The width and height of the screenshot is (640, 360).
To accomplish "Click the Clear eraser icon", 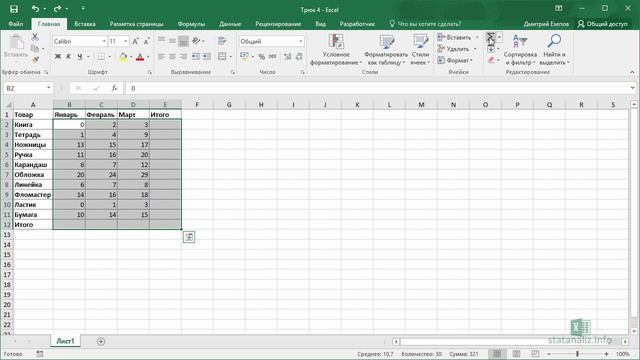I will point(491,60).
